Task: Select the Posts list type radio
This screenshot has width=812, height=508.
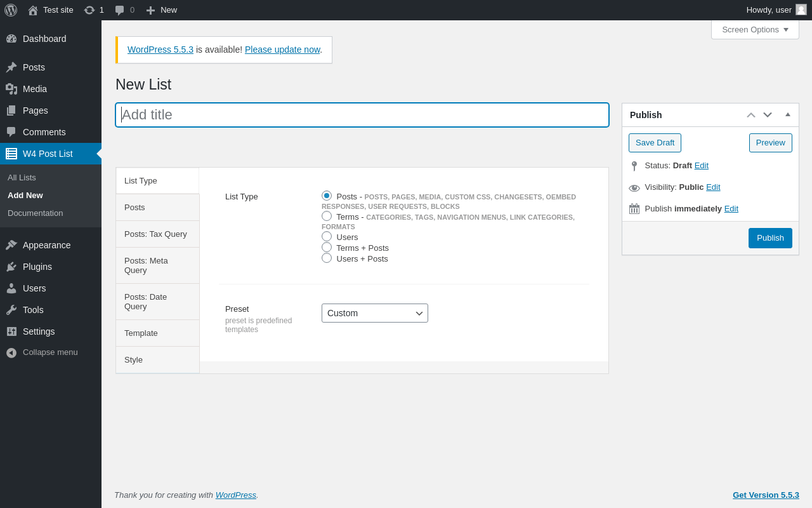Action: tap(327, 196)
